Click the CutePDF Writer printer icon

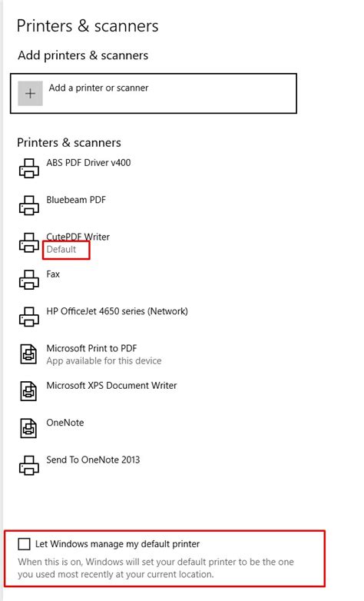[29, 243]
